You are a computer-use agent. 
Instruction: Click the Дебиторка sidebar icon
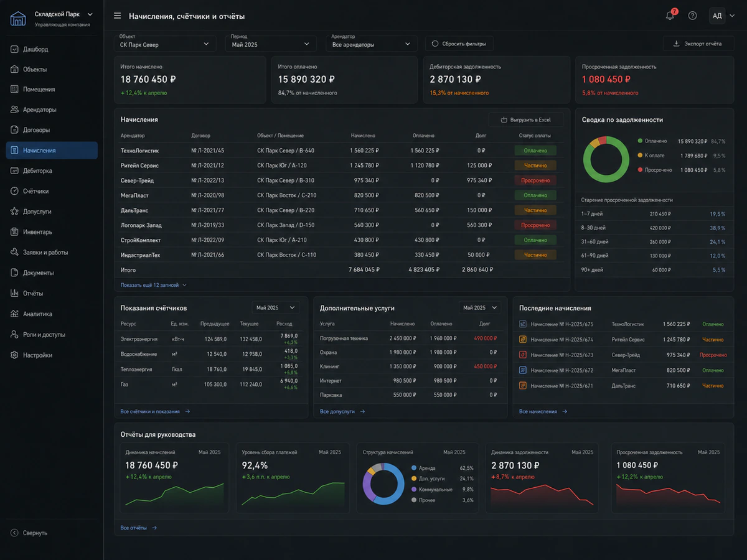click(14, 170)
